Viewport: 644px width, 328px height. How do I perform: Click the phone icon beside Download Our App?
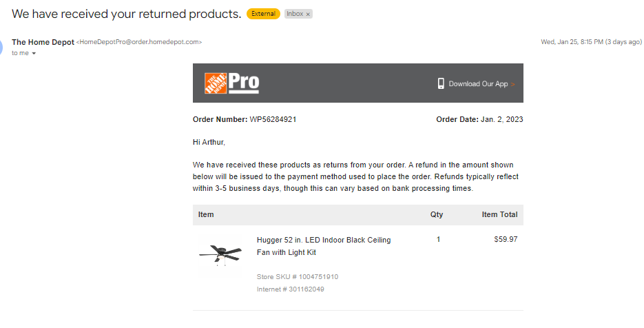coord(441,83)
